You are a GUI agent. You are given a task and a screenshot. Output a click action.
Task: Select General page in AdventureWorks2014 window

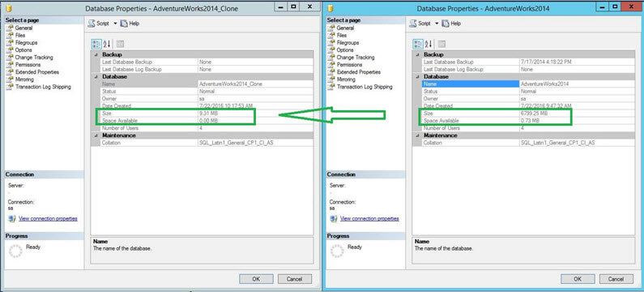click(345, 28)
